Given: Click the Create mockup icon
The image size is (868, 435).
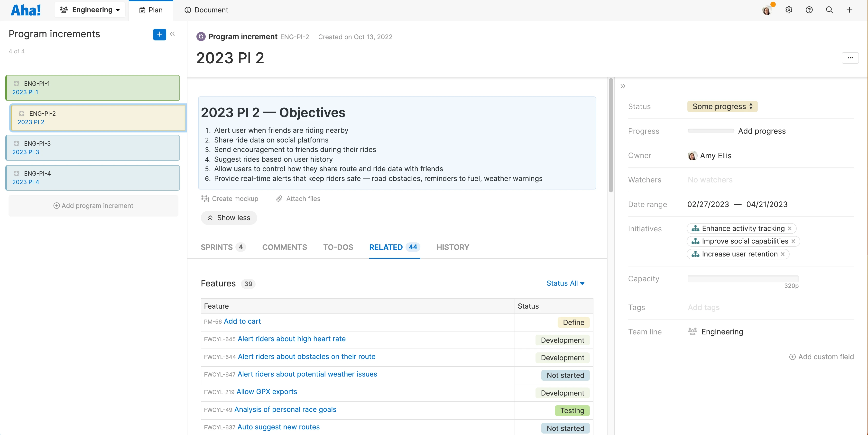Looking at the screenshot, I should [x=205, y=199].
